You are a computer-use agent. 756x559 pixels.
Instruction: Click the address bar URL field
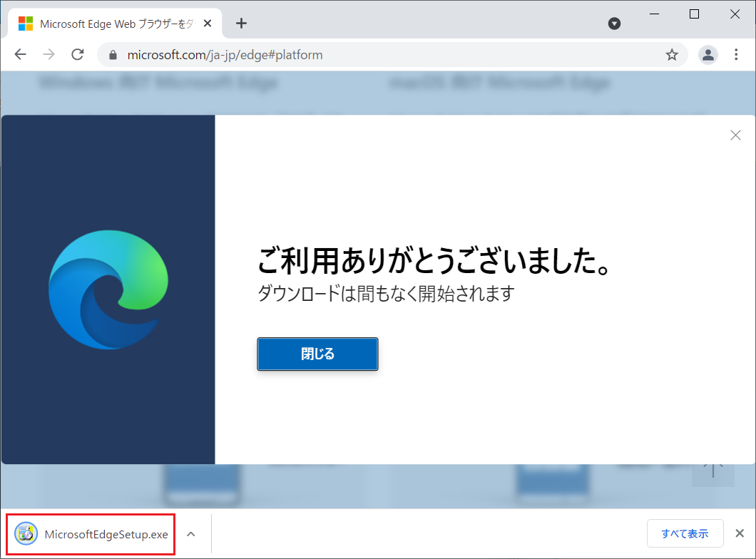click(x=392, y=55)
